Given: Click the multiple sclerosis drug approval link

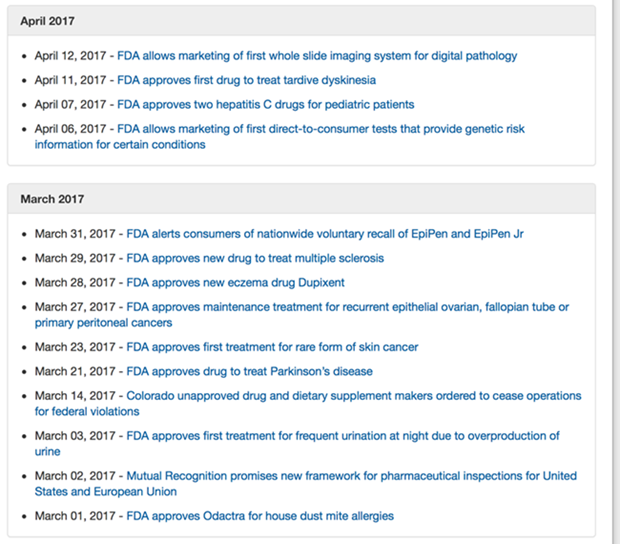Looking at the screenshot, I should coord(254,258).
